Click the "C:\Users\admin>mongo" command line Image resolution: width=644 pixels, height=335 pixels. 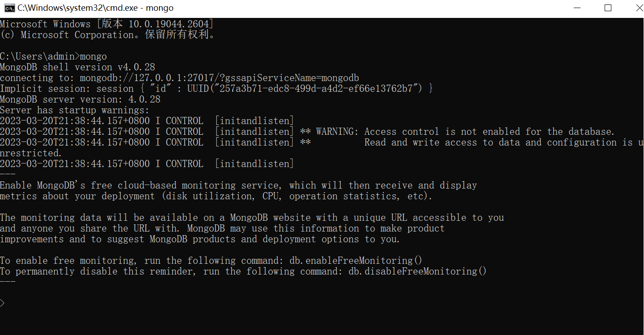(x=54, y=56)
